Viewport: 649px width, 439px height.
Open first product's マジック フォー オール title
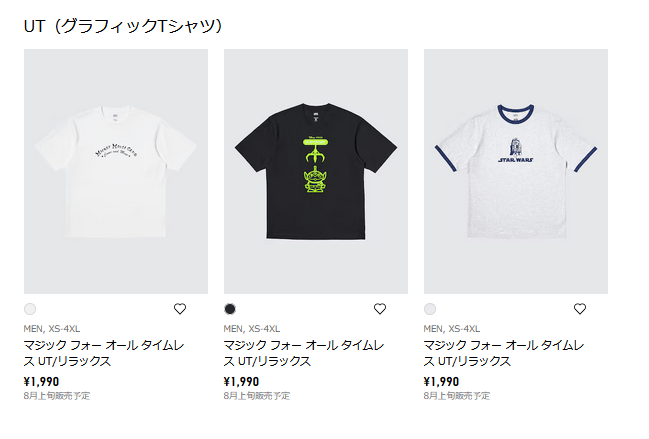tap(104, 353)
